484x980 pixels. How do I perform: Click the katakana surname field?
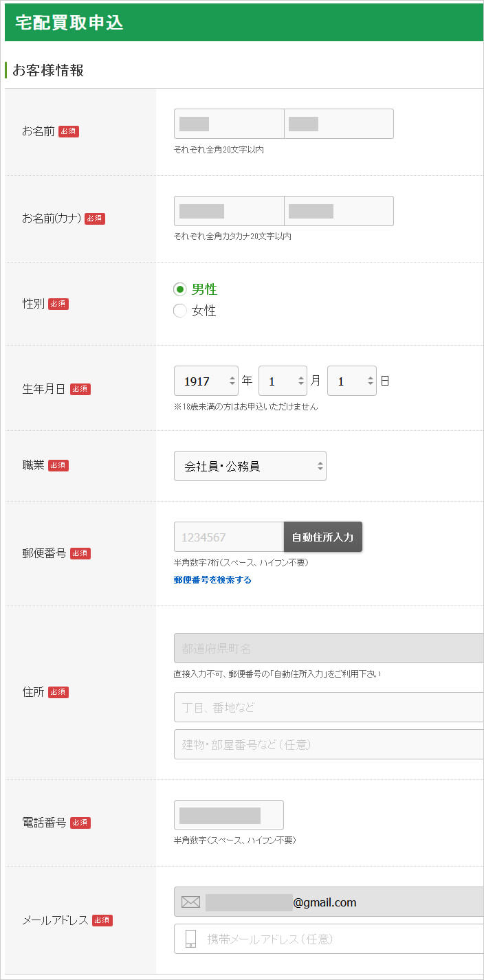[228, 210]
